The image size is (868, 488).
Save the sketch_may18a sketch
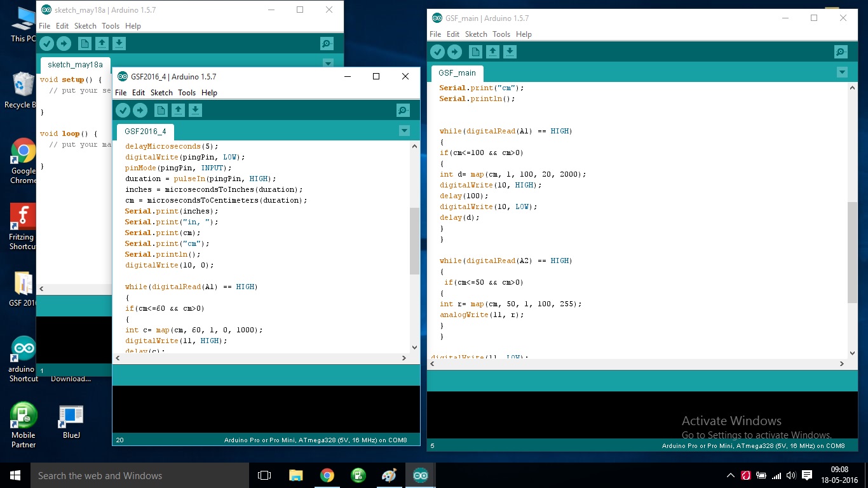click(119, 43)
